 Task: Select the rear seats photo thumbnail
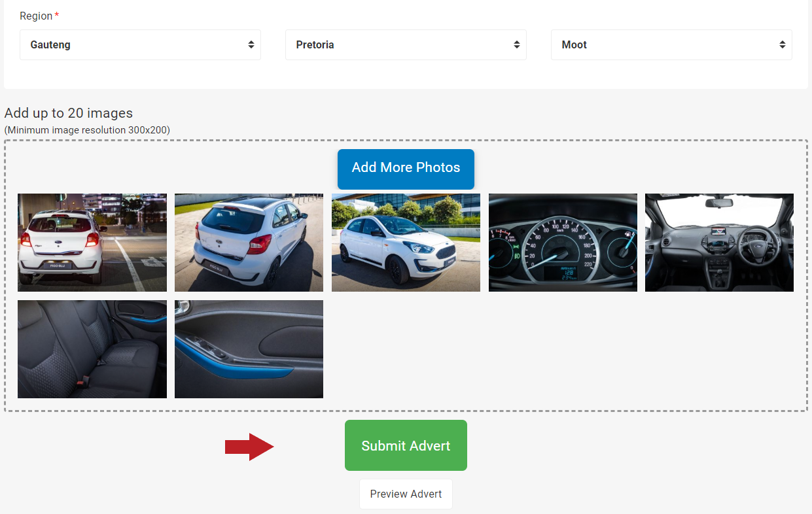pos(92,349)
